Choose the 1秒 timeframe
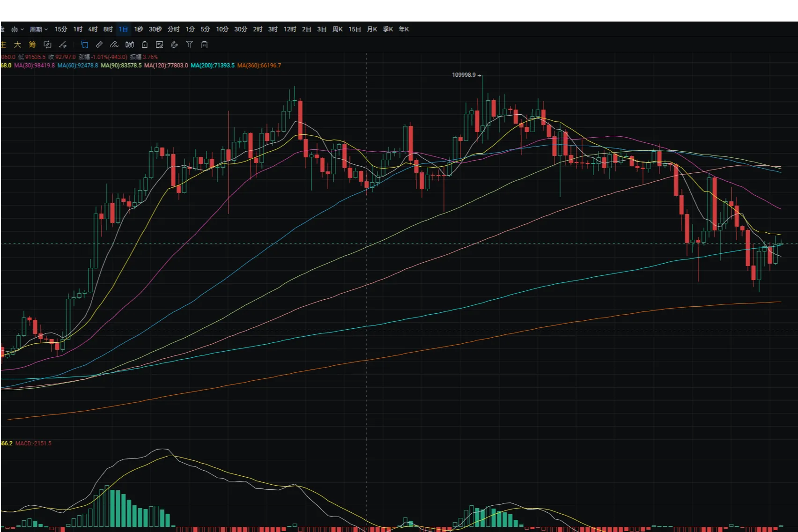This screenshot has height=532, width=798. click(x=139, y=30)
